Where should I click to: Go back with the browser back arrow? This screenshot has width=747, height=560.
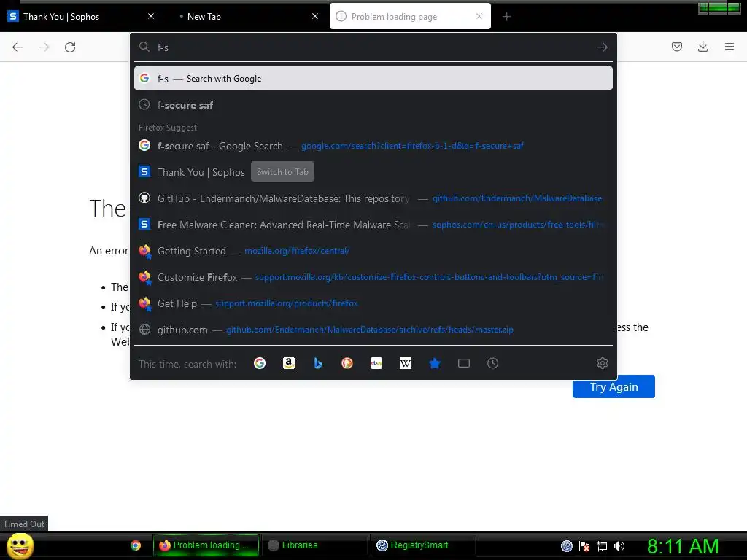(18, 47)
